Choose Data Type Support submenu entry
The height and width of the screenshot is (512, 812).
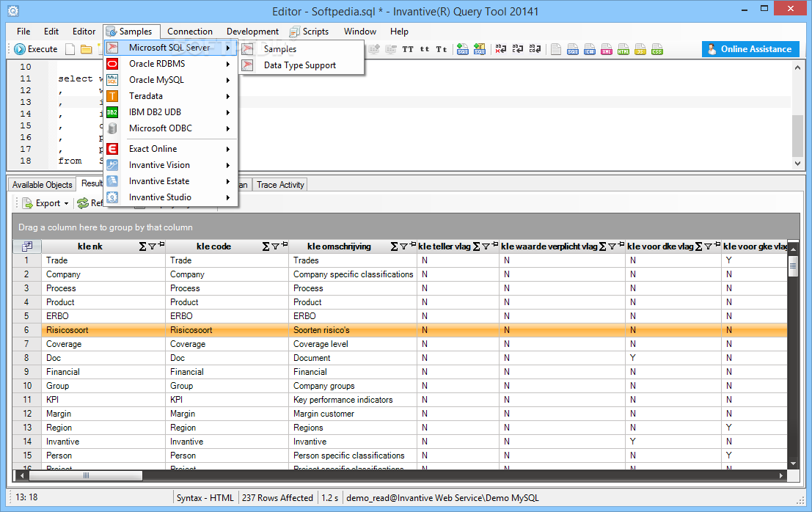pos(301,65)
